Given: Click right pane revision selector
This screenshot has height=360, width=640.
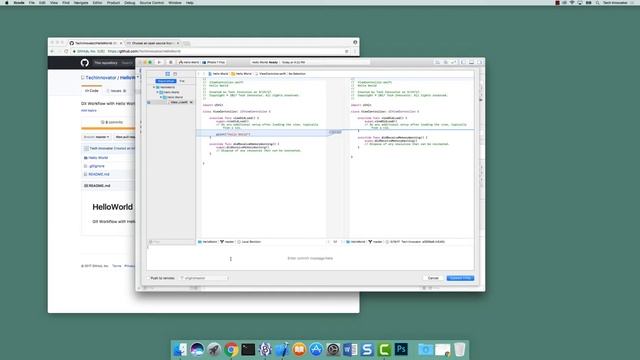Looking at the screenshot, I should click(416, 242).
